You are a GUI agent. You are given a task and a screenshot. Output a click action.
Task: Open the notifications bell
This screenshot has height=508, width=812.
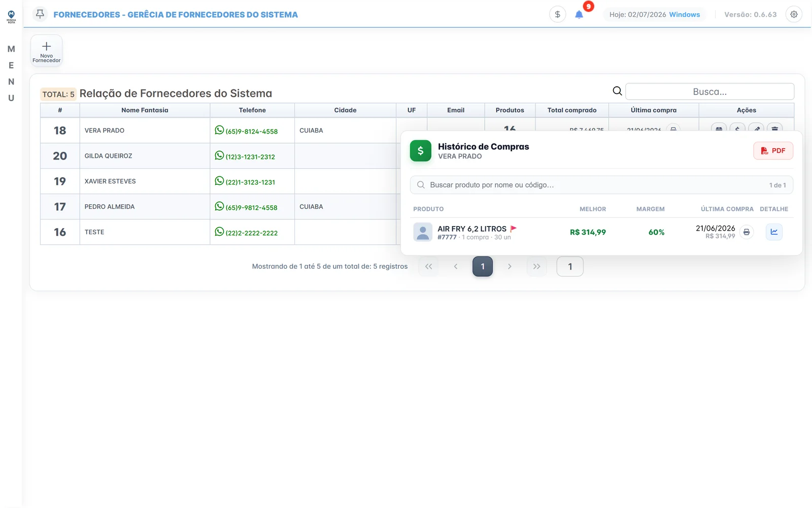579,15
